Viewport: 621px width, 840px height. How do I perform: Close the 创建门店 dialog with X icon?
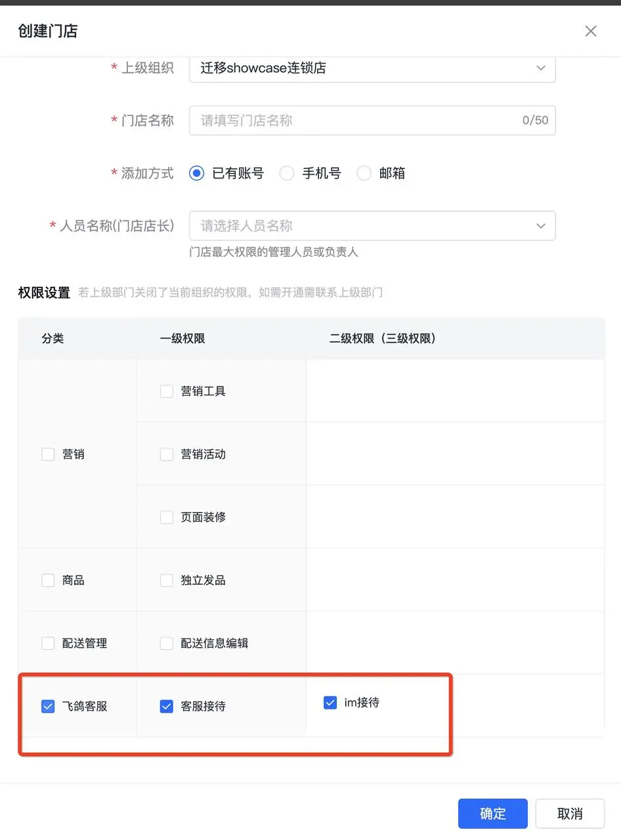tap(591, 31)
